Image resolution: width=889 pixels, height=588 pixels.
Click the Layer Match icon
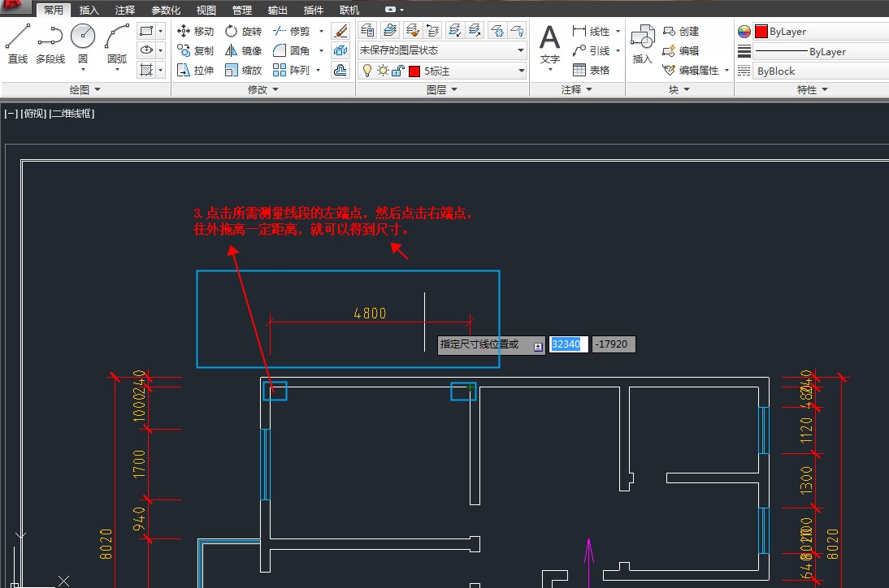point(412,30)
